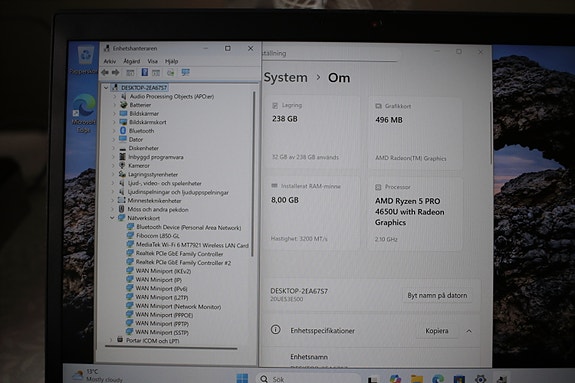Collapse the DESKTOP-2EA67S7 root node
Image resolution: width=575 pixels, height=383 pixels.
[106, 88]
